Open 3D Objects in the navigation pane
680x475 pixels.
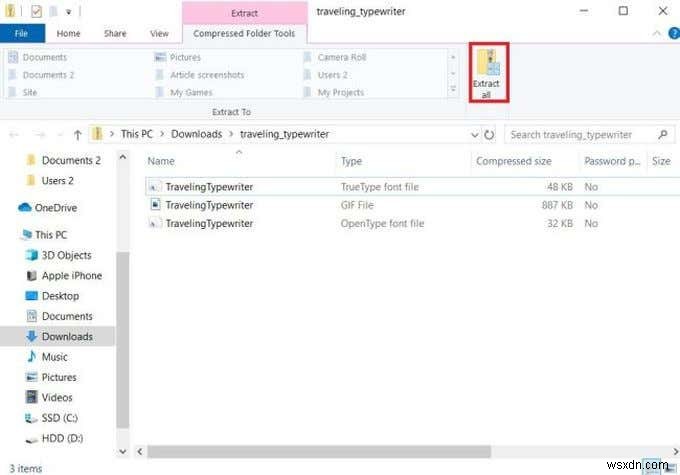pyautogui.click(x=59, y=255)
